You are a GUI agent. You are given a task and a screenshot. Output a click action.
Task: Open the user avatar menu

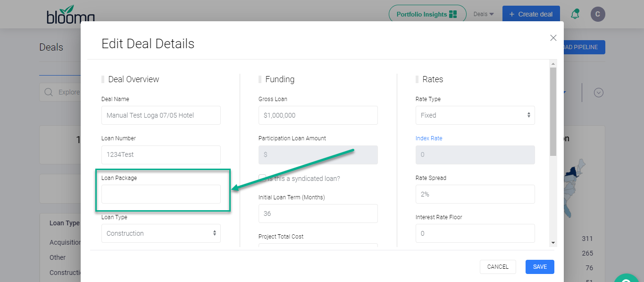pos(598,14)
